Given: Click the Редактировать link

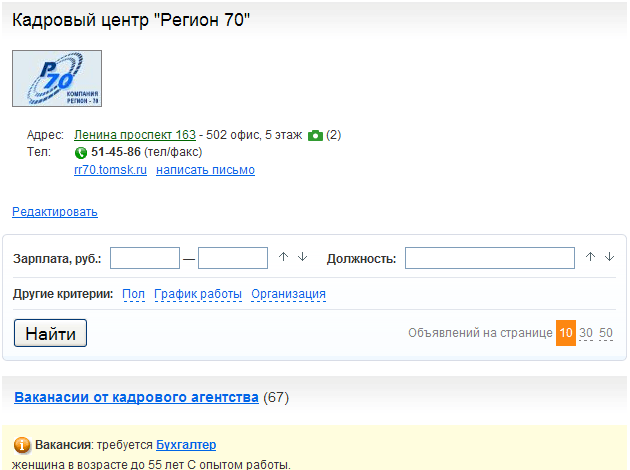Looking at the screenshot, I should click(x=55, y=212).
